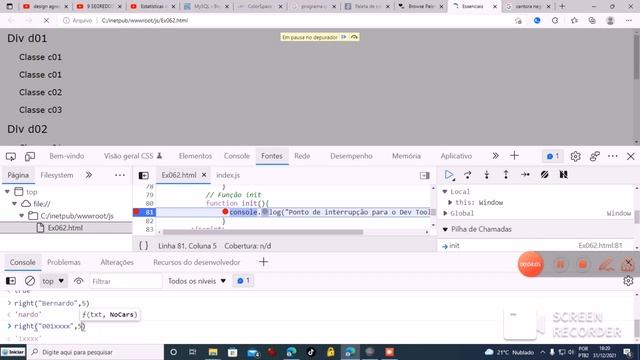Open DevTools customize ellipsis menu

click(x=613, y=156)
